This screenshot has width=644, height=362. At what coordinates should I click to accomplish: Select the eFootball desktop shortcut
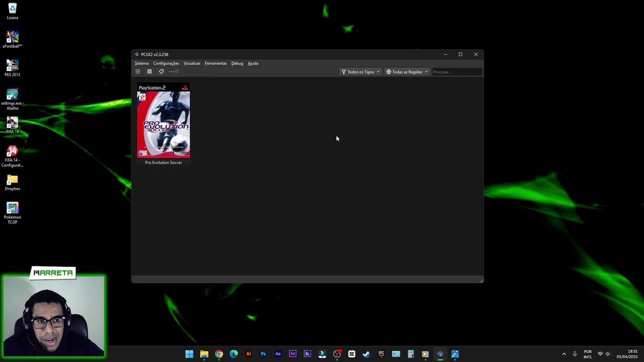[13, 40]
